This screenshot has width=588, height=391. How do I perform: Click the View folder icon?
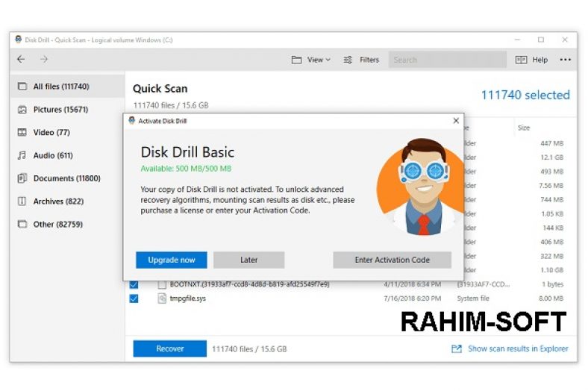pyautogui.click(x=297, y=60)
